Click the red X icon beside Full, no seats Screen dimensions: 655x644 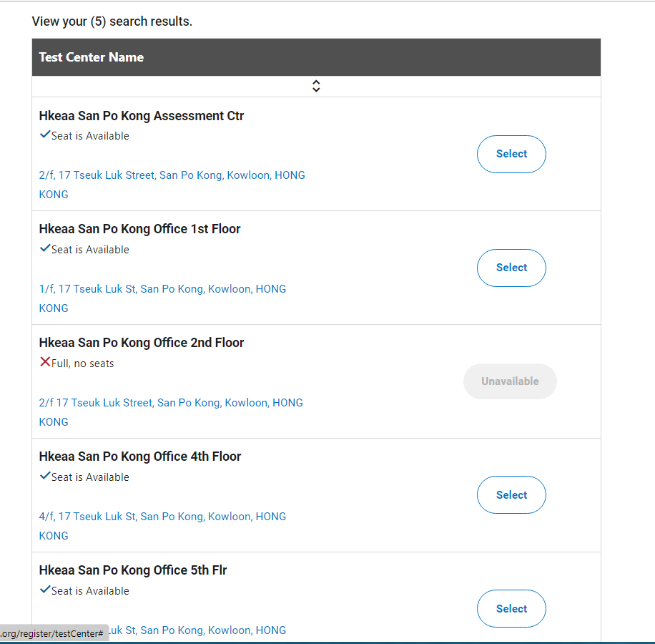[x=45, y=362]
